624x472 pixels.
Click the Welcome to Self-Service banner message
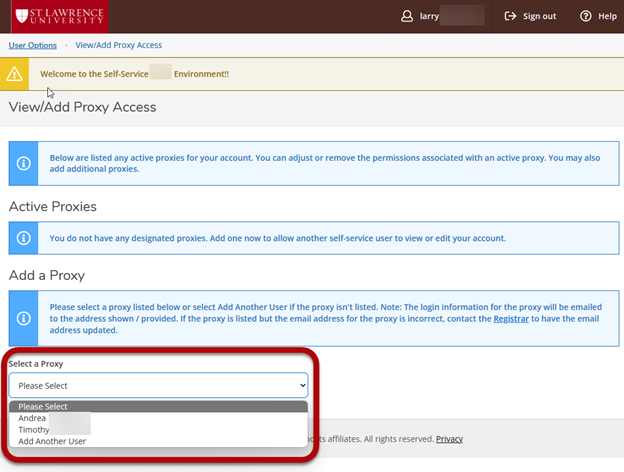134,74
